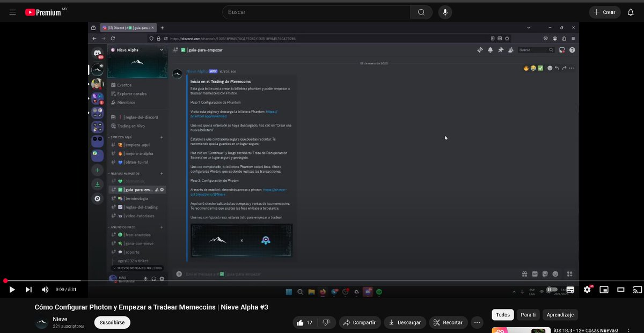Switch to miniplayer mode

(604, 290)
